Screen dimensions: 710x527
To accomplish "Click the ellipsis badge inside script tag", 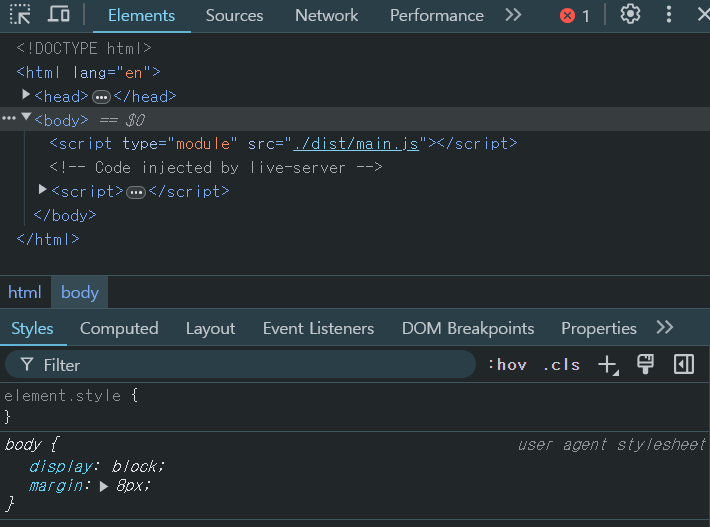I will pos(136,192).
